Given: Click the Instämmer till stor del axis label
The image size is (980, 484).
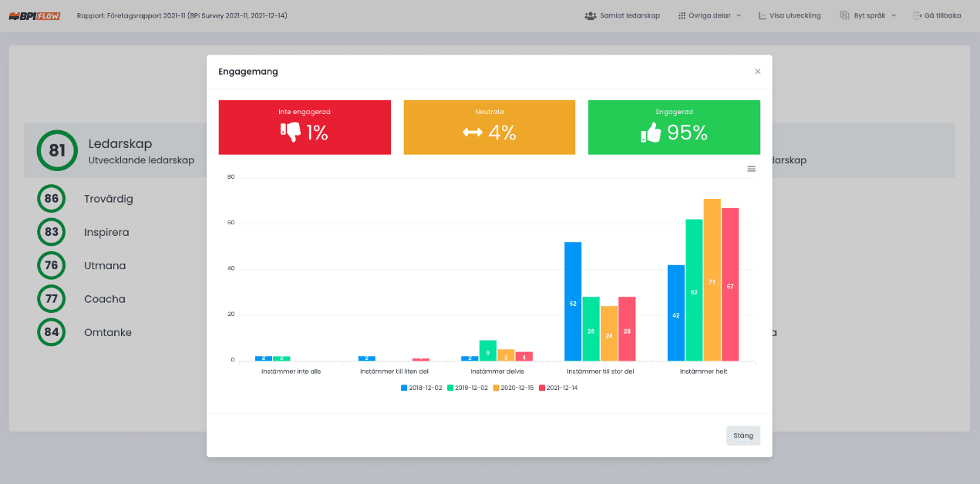Looking at the screenshot, I should click(x=601, y=371).
